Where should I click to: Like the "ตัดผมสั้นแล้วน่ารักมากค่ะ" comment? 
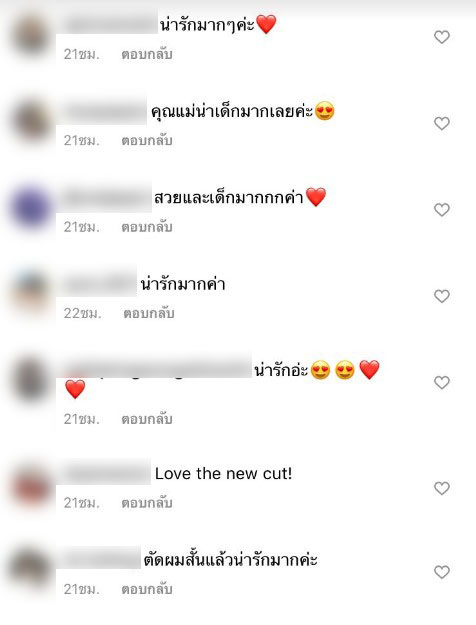(x=442, y=572)
